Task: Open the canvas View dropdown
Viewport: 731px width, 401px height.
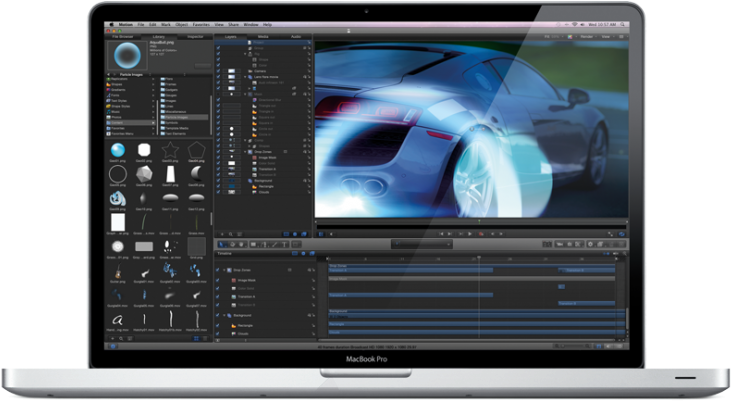Action: coord(607,36)
